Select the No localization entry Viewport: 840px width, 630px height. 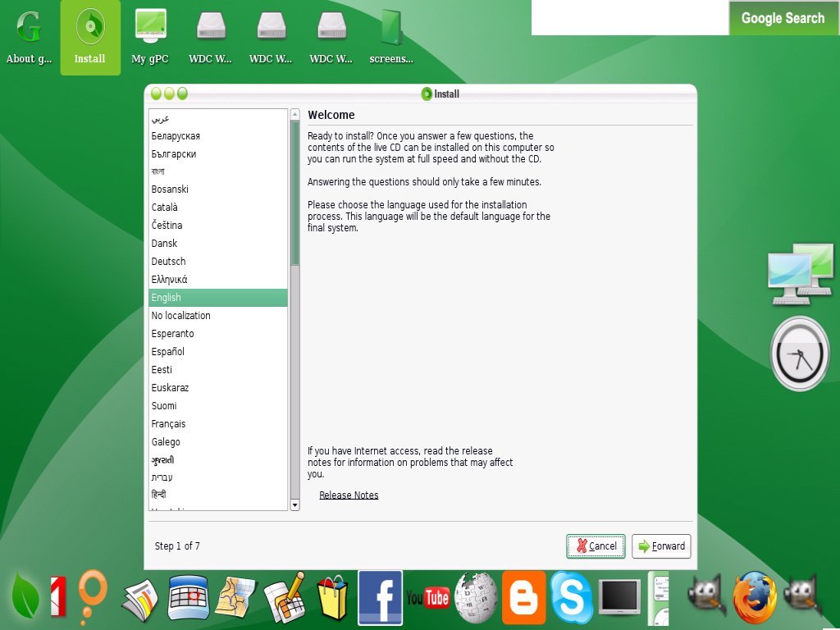(x=218, y=316)
